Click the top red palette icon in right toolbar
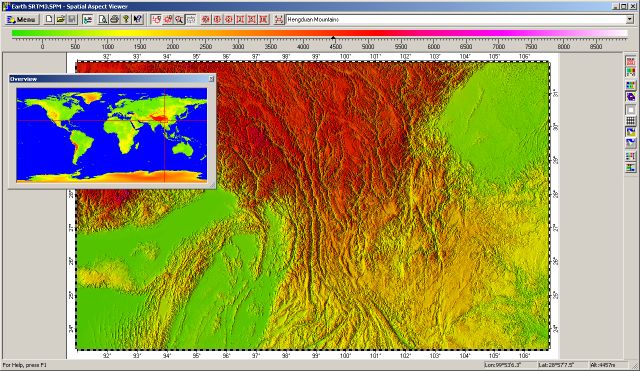640x371 pixels. (x=631, y=61)
